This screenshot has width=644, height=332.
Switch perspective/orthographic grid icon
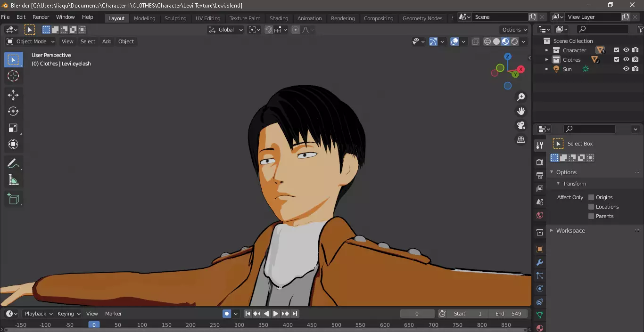(521, 140)
